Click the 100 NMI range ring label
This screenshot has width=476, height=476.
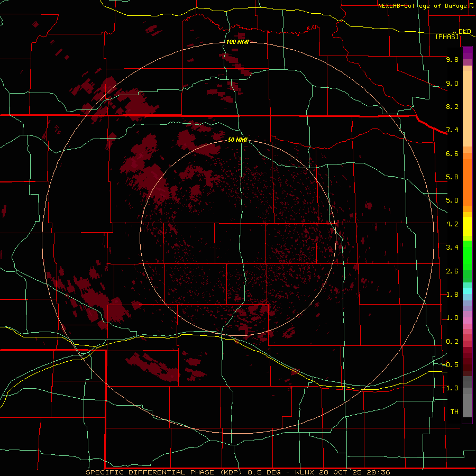(237, 42)
